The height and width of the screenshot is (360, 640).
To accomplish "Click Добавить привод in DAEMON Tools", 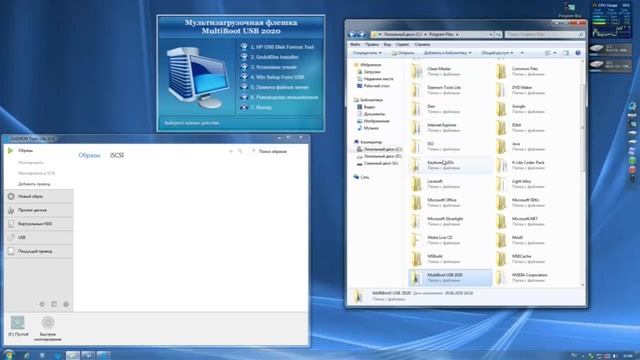I will [34, 184].
